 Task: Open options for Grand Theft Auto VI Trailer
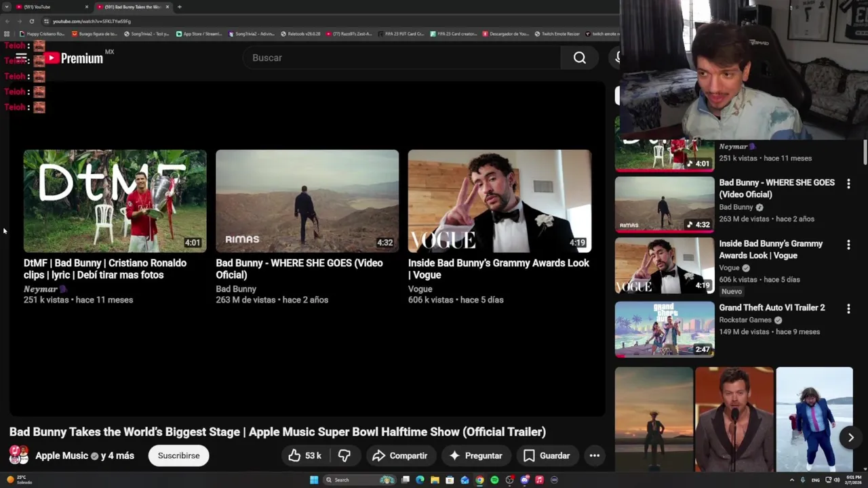pos(848,308)
